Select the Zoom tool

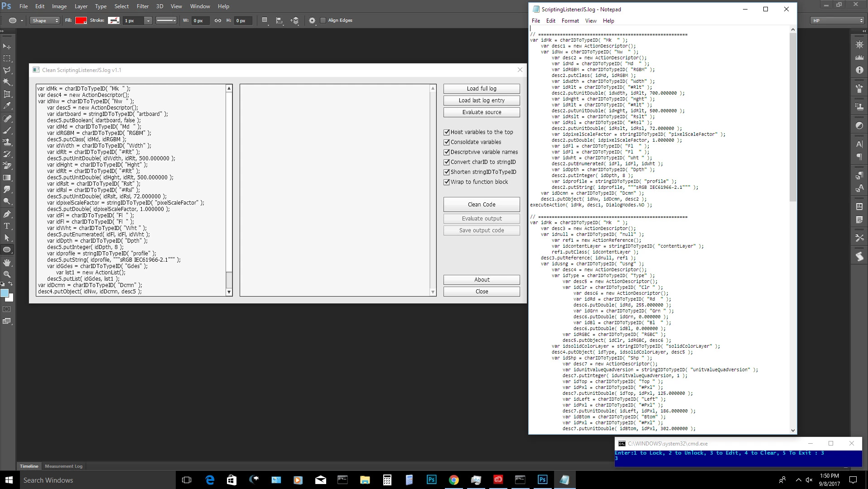point(7,274)
